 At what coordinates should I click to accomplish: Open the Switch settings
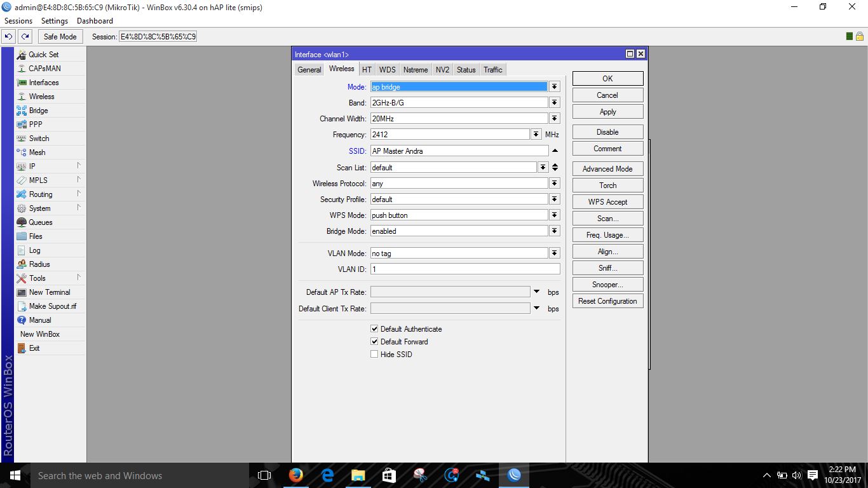pos(37,138)
